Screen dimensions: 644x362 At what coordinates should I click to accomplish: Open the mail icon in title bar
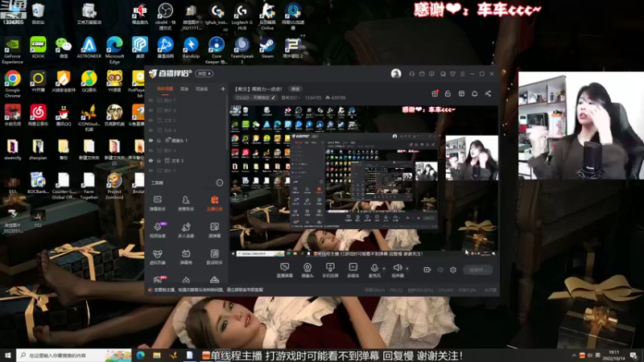pyautogui.click(x=422, y=74)
